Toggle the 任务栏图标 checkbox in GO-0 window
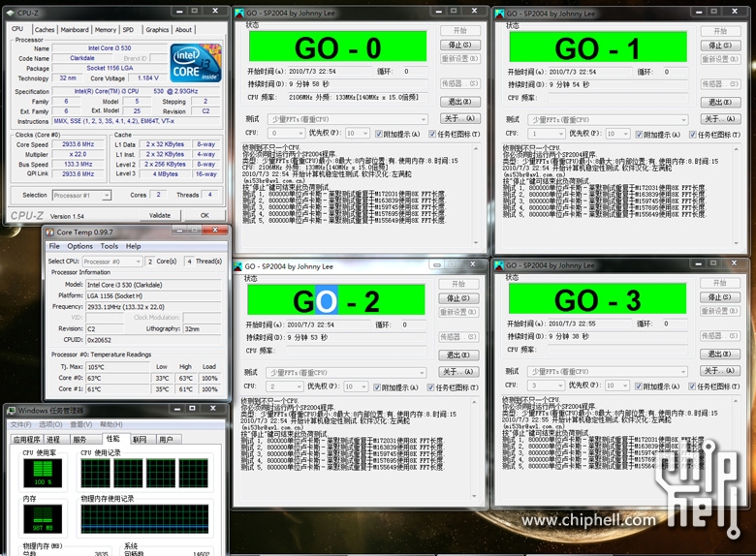This screenshot has width=756, height=556. (432, 134)
